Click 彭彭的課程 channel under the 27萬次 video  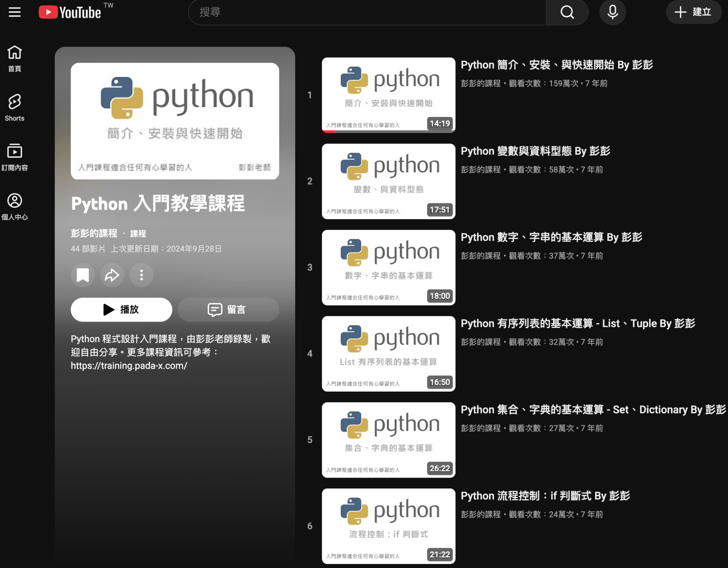(481, 428)
